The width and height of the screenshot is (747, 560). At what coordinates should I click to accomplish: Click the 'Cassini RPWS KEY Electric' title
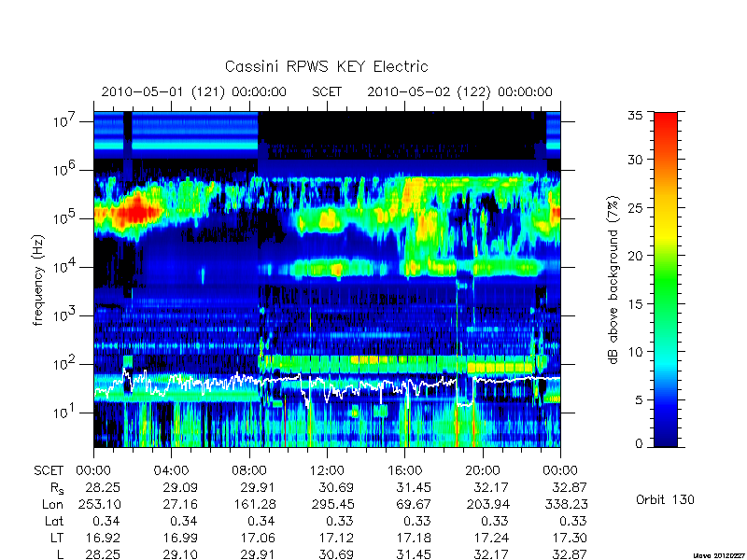(x=326, y=66)
